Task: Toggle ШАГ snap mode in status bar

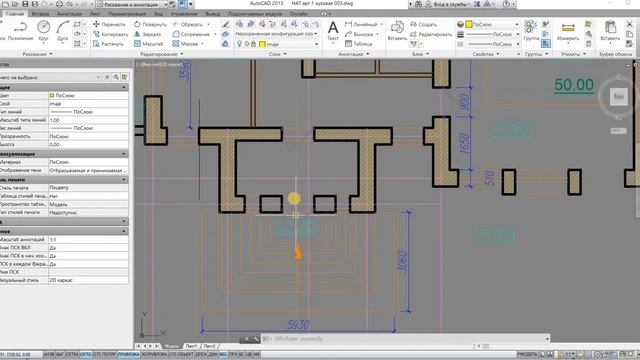Action: pos(60,355)
